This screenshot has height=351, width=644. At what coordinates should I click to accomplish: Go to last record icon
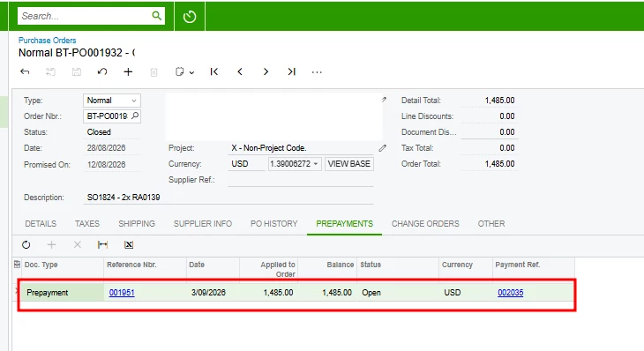point(291,71)
